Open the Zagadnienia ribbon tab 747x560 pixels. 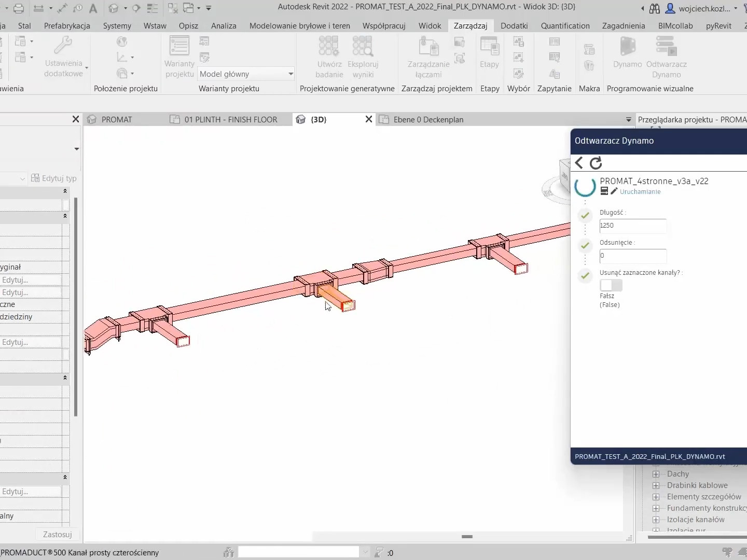[x=624, y=25]
